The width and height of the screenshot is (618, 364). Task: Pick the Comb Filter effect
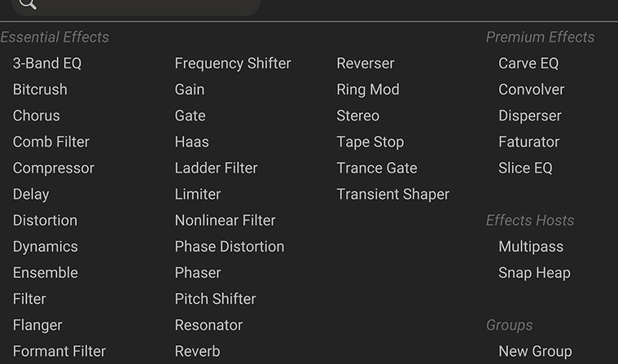click(x=51, y=142)
